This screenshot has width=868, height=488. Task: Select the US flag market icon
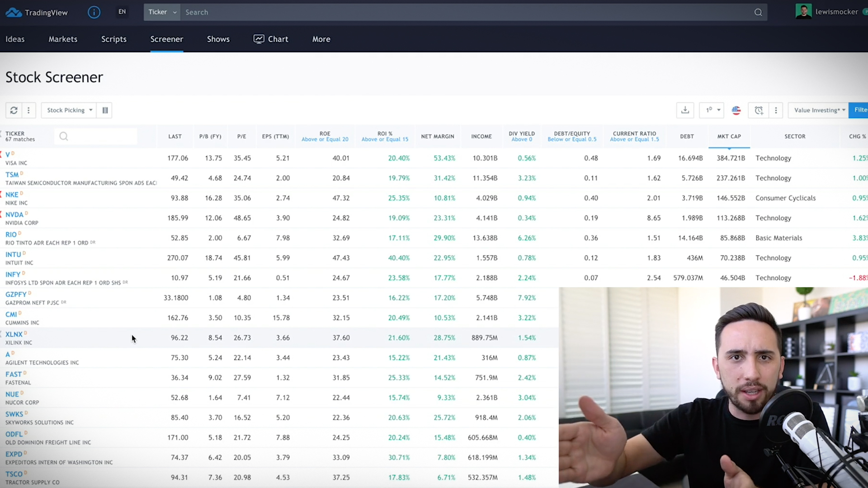click(736, 110)
